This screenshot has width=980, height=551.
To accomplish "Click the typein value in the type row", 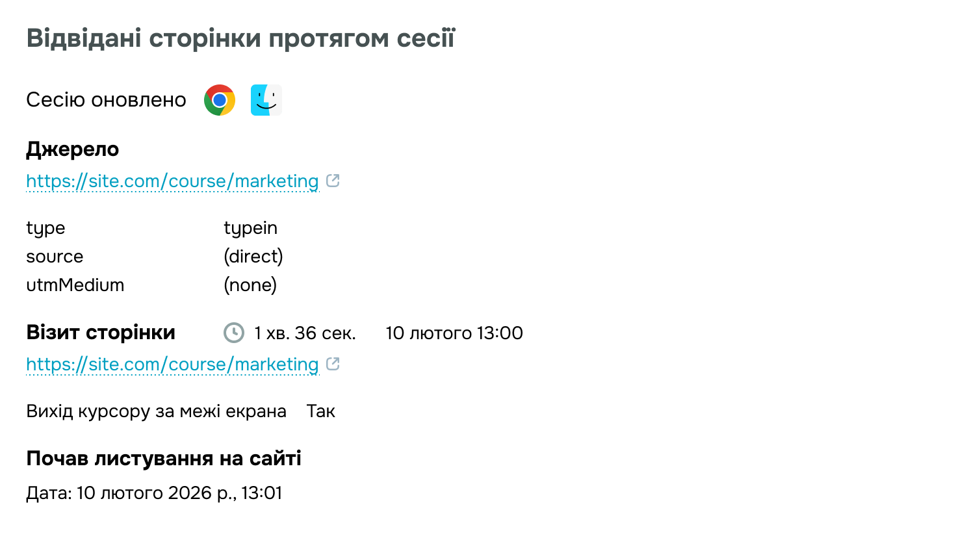I will (250, 227).
